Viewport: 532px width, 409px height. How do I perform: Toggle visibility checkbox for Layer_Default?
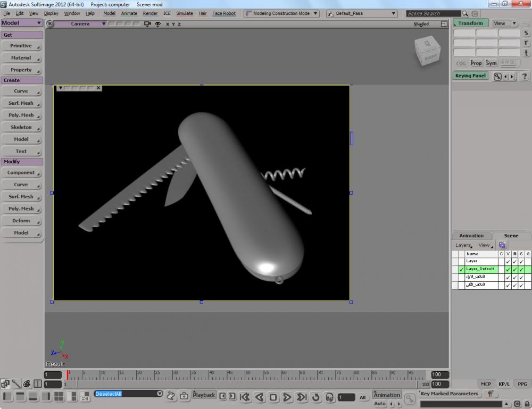508,270
